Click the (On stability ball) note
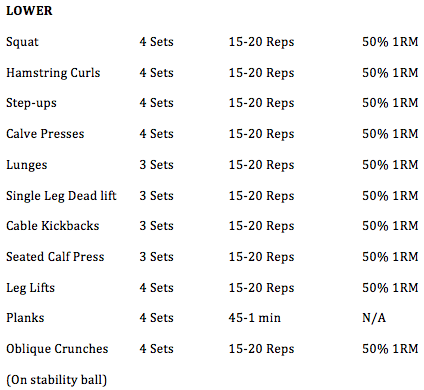 [x=57, y=380]
